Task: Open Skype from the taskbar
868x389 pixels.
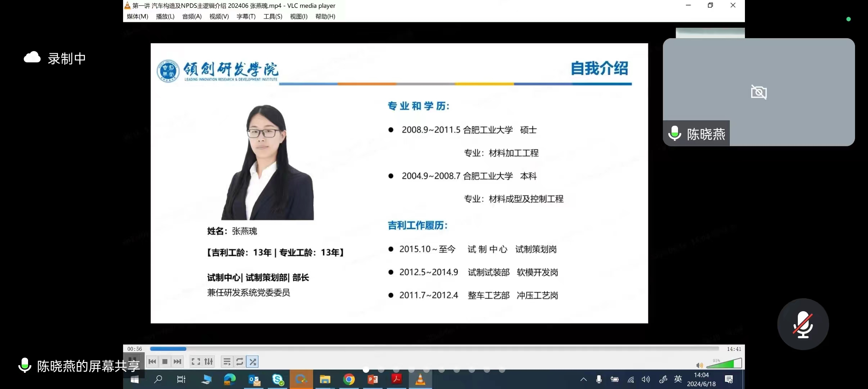Action: click(x=277, y=379)
